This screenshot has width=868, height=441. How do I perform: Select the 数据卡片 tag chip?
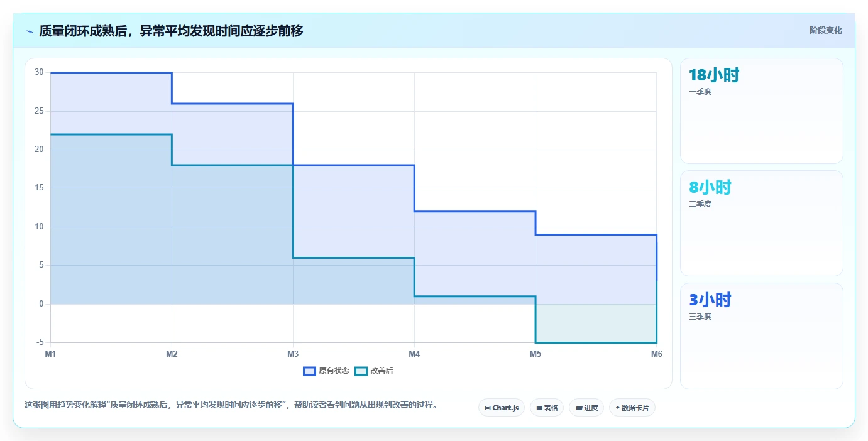[x=632, y=408]
